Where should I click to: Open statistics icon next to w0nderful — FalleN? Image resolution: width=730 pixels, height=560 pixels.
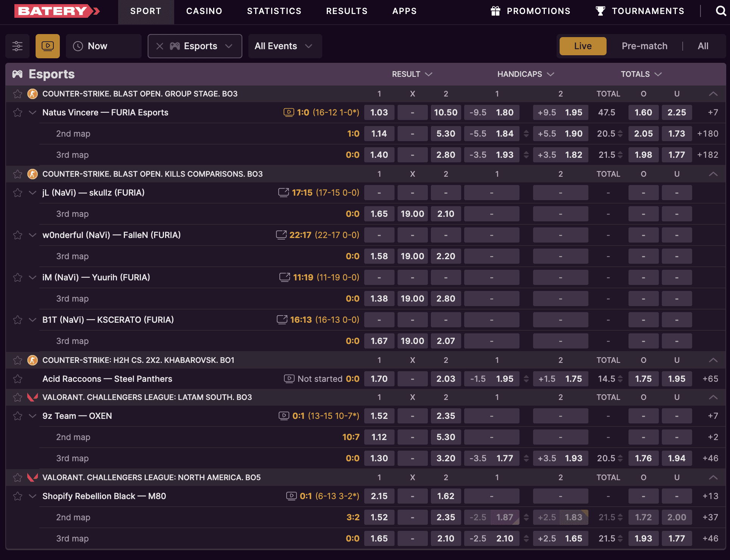click(x=281, y=235)
